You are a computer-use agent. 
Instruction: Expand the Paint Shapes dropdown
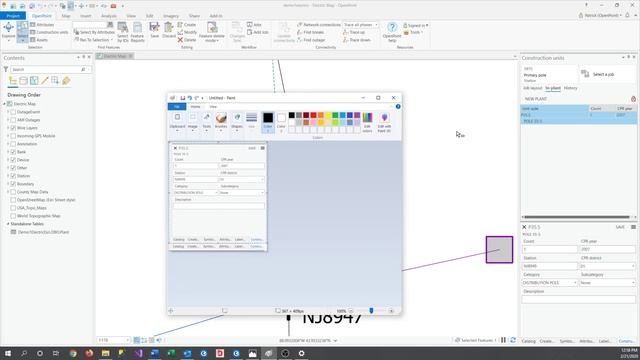pos(237,131)
